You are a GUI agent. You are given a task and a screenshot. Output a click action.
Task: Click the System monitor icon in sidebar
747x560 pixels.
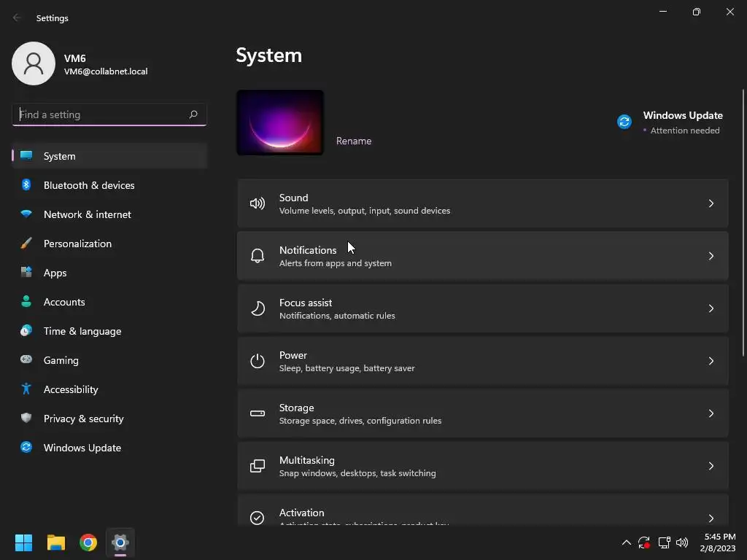coord(26,156)
